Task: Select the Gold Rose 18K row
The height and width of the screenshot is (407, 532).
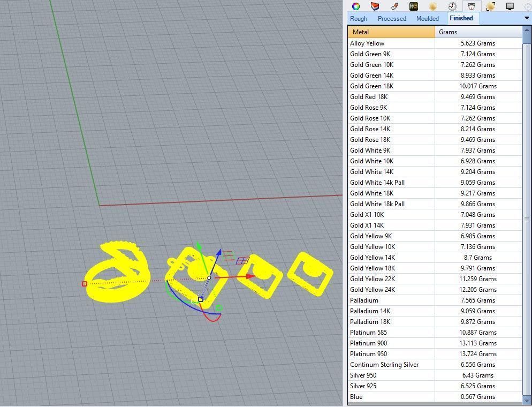Action: point(435,140)
